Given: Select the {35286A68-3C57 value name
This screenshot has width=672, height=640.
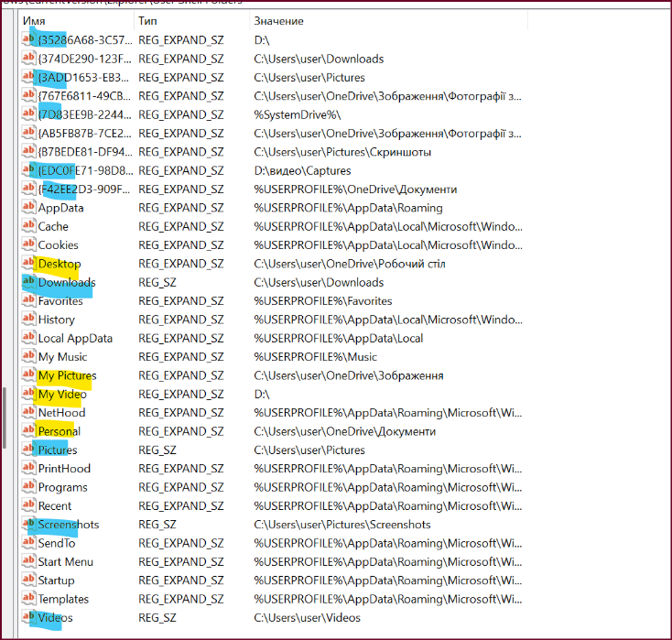Looking at the screenshot, I should tap(85, 40).
